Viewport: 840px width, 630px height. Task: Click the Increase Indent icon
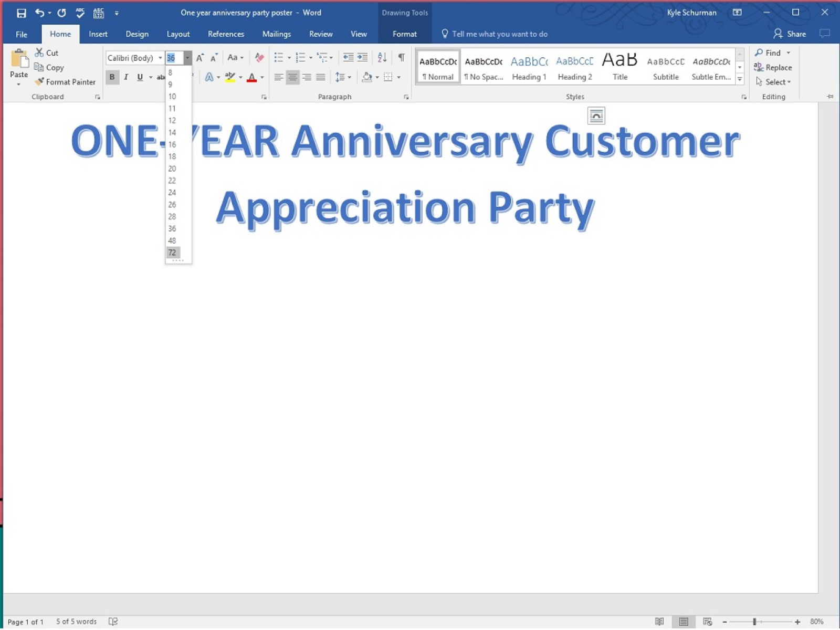tap(362, 58)
